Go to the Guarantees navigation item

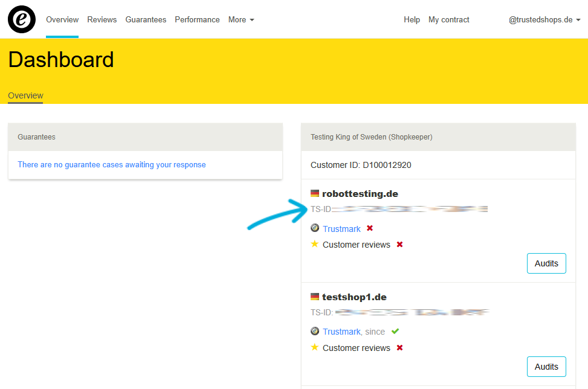pos(146,20)
